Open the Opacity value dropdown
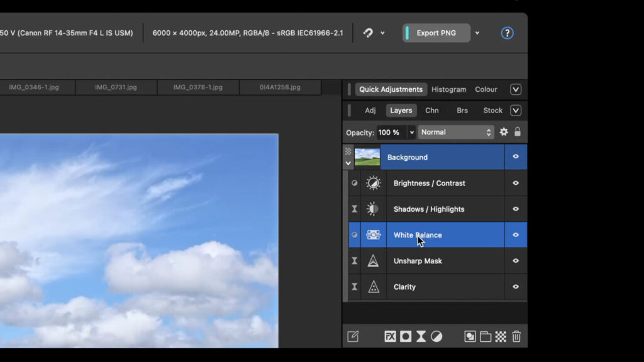This screenshot has width=644, height=362. [x=412, y=132]
